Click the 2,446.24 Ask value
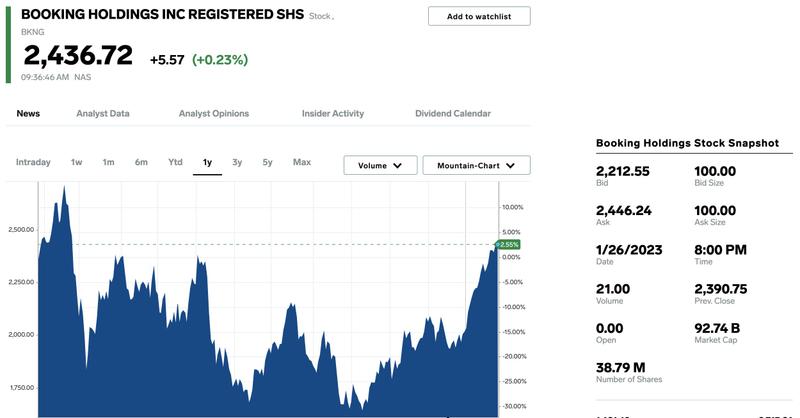 click(623, 211)
